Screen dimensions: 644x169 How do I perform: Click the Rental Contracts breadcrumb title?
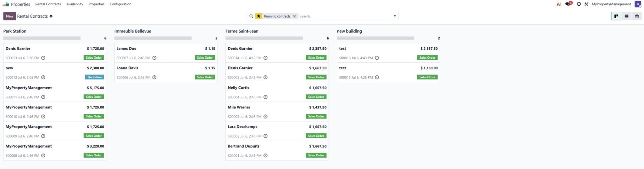32,16
